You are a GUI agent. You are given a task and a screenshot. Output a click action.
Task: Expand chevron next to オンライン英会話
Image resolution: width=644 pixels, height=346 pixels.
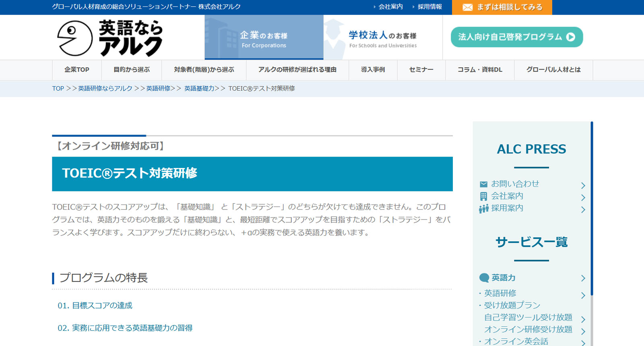pyautogui.click(x=583, y=342)
